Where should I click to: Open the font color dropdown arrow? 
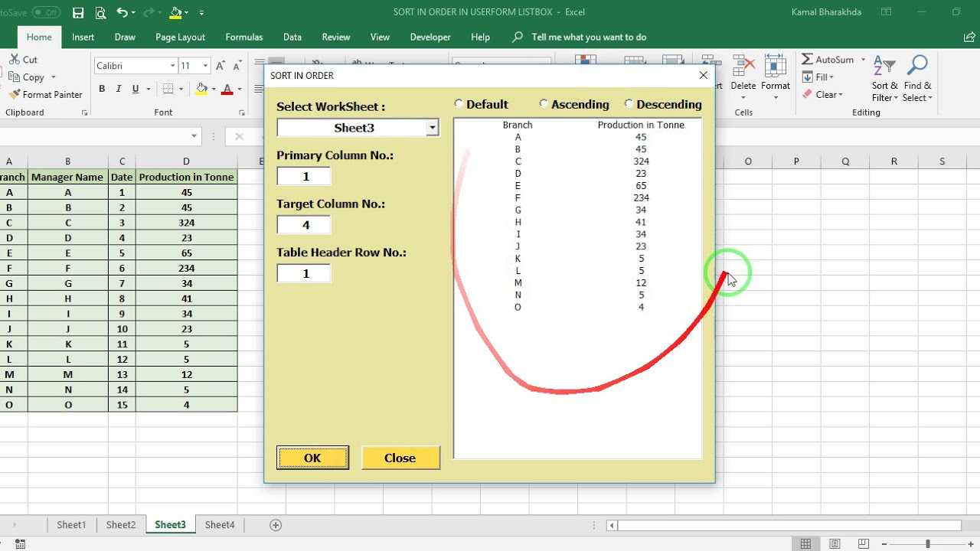click(x=240, y=89)
